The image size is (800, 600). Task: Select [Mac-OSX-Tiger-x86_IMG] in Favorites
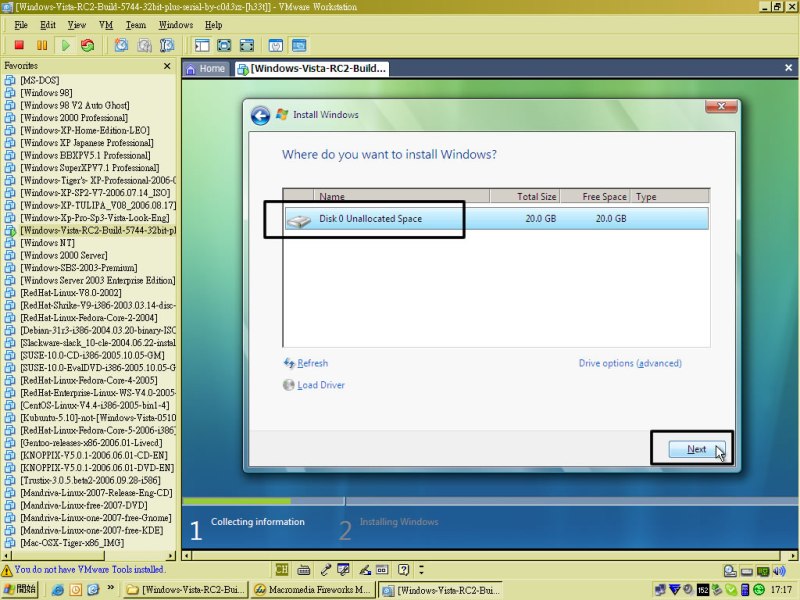(72, 543)
